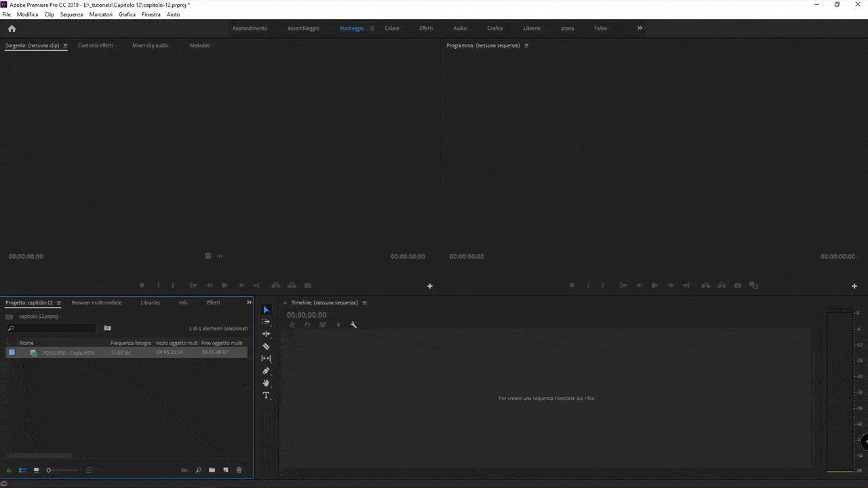
Task: Open the Timeline panel menu
Action: [364, 303]
